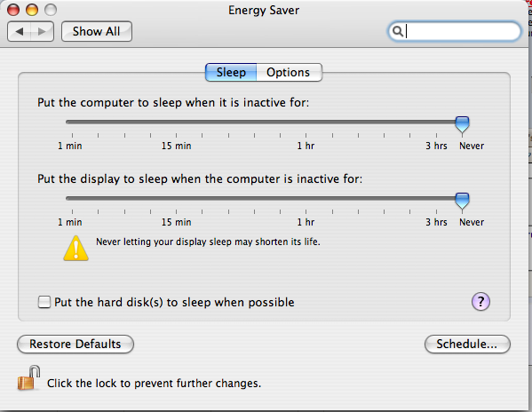
Task: Click the magnifying glass search icon
Action: 398,31
